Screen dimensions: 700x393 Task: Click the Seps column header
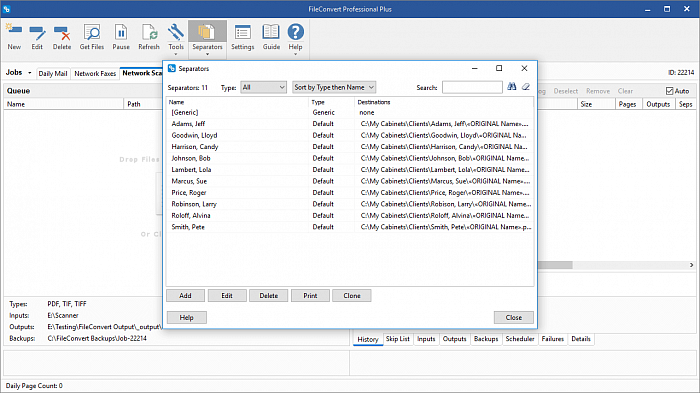point(685,104)
